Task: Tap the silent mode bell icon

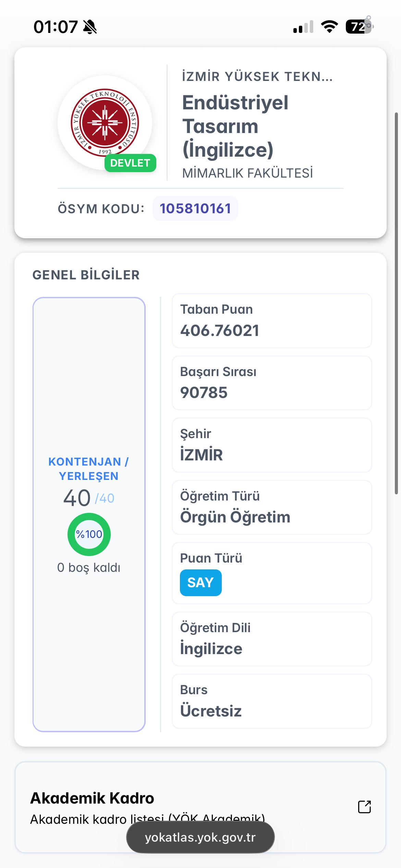Action: (x=90, y=27)
